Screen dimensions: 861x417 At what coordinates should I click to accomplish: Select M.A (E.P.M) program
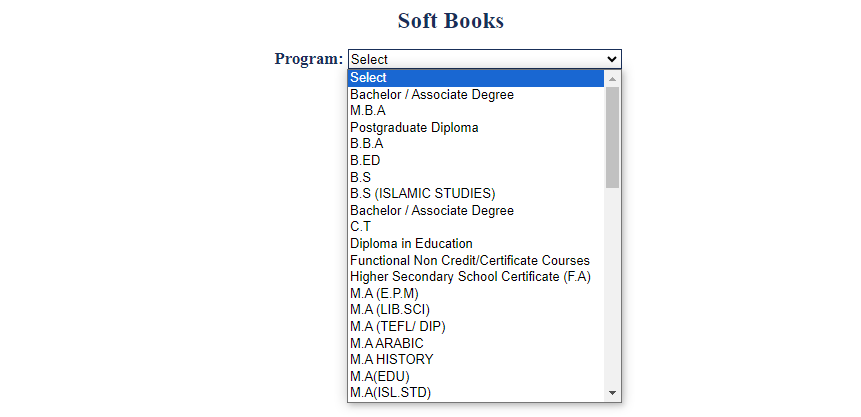tap(476, 293)
